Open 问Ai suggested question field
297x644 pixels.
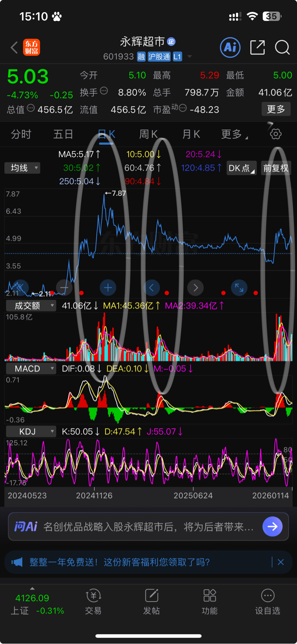tap(148, 527)
